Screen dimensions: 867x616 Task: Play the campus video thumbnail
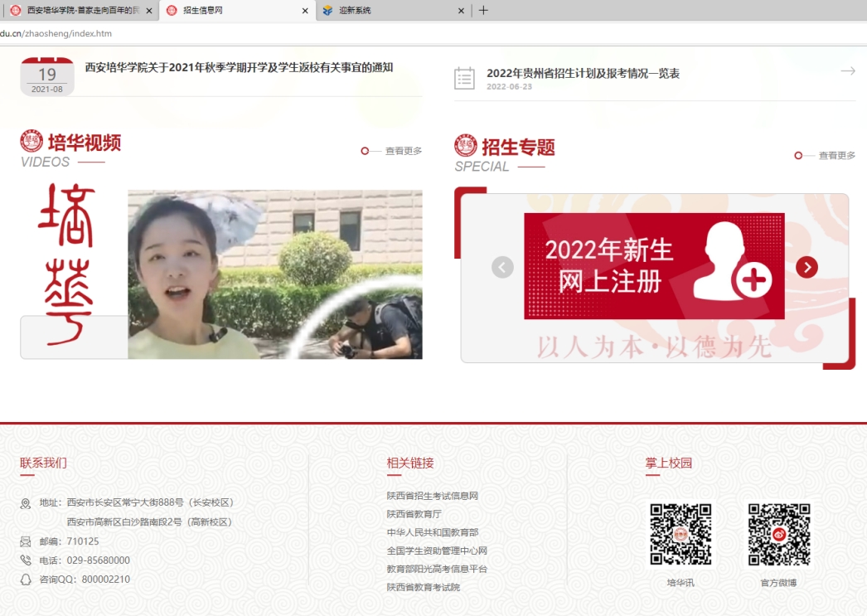click(x=274, y=274)
